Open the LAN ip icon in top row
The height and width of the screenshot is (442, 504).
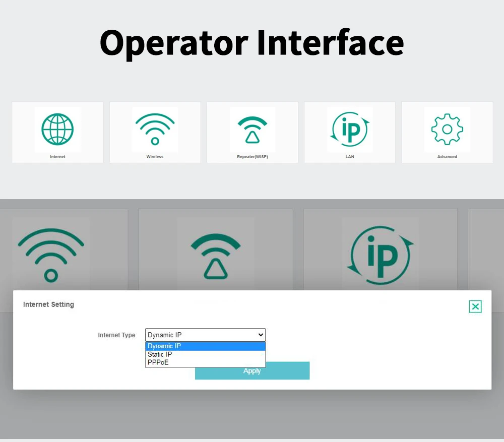[350, 129]
